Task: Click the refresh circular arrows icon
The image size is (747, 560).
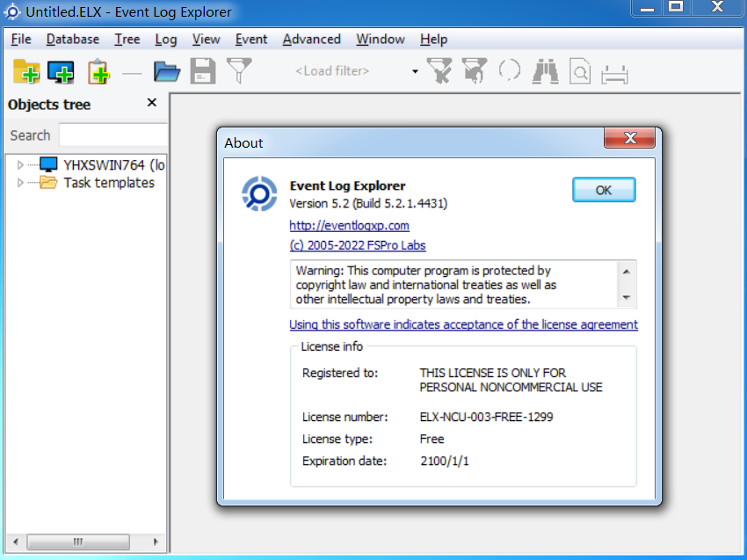Action: click(x=510, y=71)
